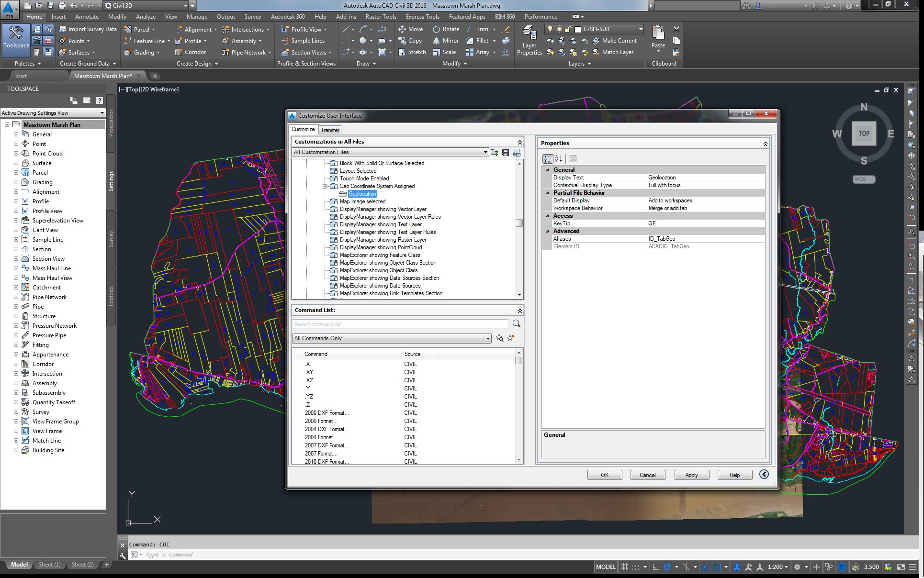Click the Apply button
Viewport: 924px width, 578px height.
tap(691, 475)
